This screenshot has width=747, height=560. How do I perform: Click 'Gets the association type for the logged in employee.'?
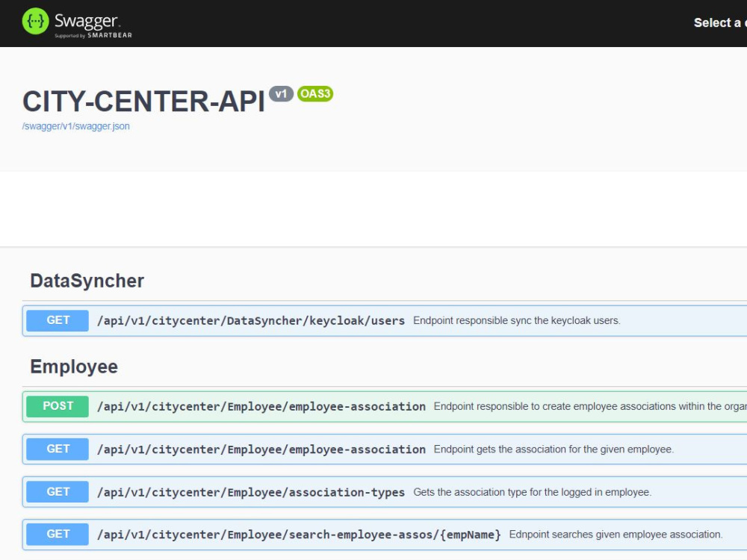(532, 492)
